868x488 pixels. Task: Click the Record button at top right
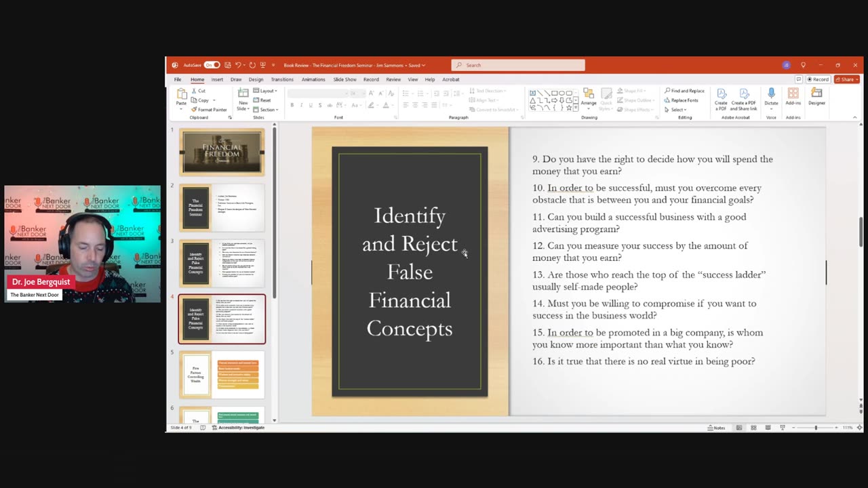point(818,79)
